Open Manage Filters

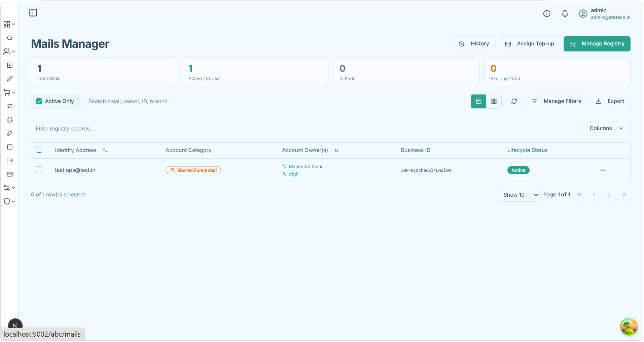(x=556, y=101)
